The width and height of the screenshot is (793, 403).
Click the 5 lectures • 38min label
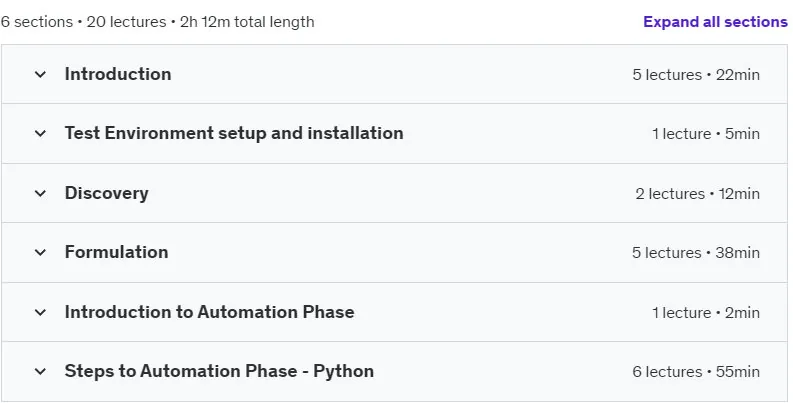click(x=696, y=252)
